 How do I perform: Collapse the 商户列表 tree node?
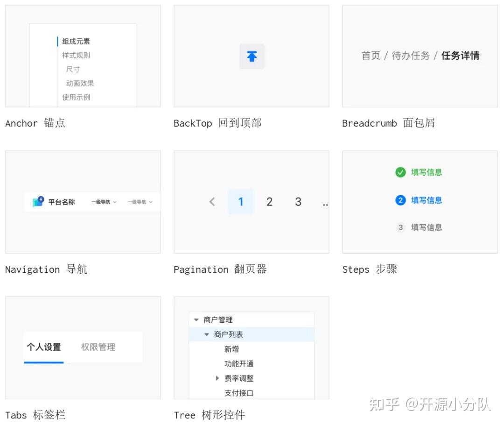pos(207,334)
